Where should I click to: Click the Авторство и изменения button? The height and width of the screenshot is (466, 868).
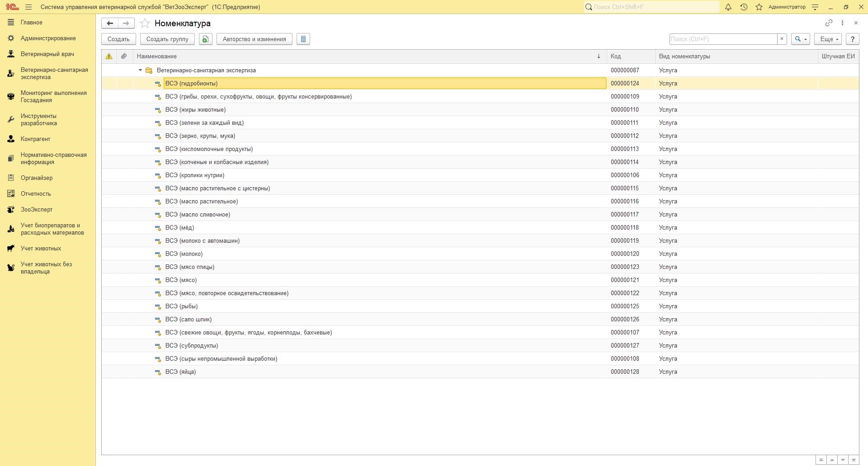coord(254,39)
